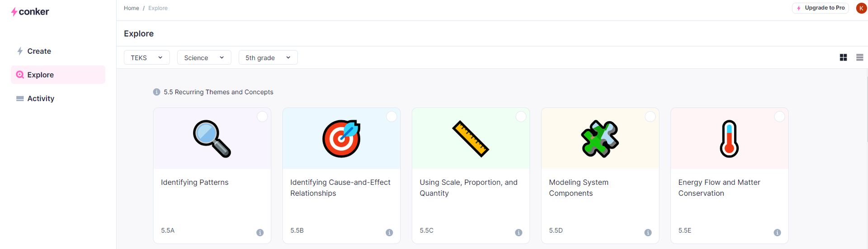Show info for Modeling System Components card

tap(648, 232)
